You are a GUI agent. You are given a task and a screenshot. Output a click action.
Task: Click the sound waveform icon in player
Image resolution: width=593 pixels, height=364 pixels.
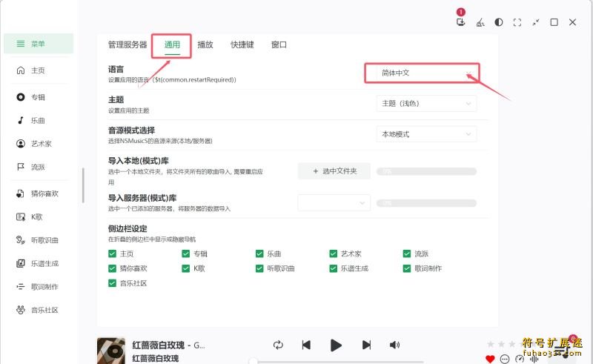534,359
